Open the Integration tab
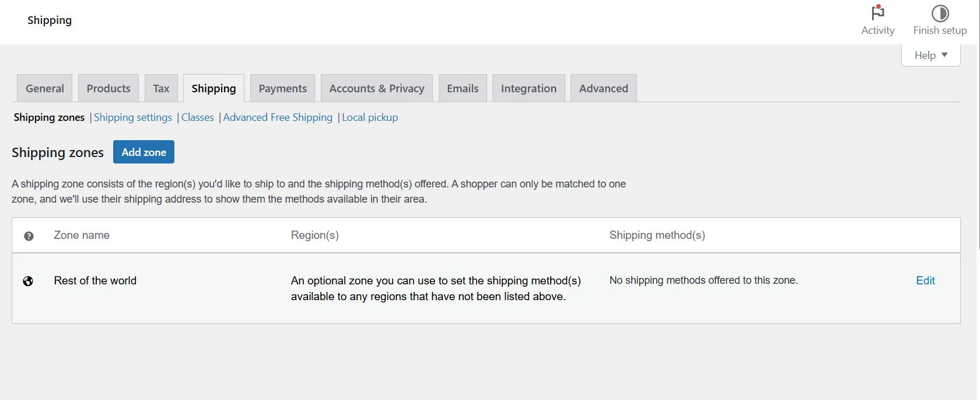This screenshot has height=400, width=980. pyautogui.click(x=528, y=88)
